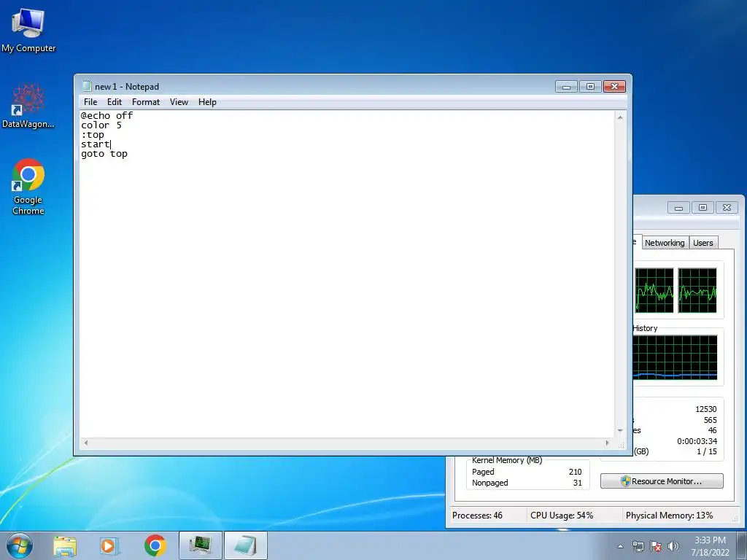
Task: Close the Task Manager window
Action: coord(727,208)
